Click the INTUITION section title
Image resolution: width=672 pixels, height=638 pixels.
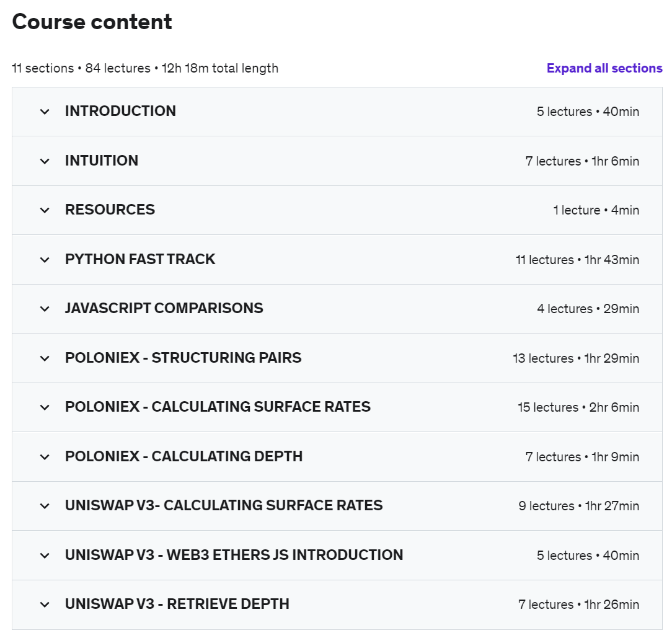[102, 161]
